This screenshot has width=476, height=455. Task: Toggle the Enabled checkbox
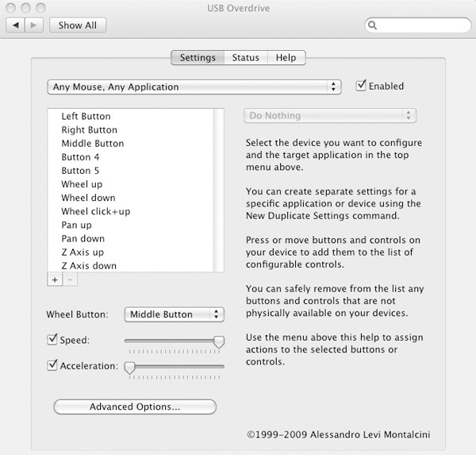pos(361,86)
